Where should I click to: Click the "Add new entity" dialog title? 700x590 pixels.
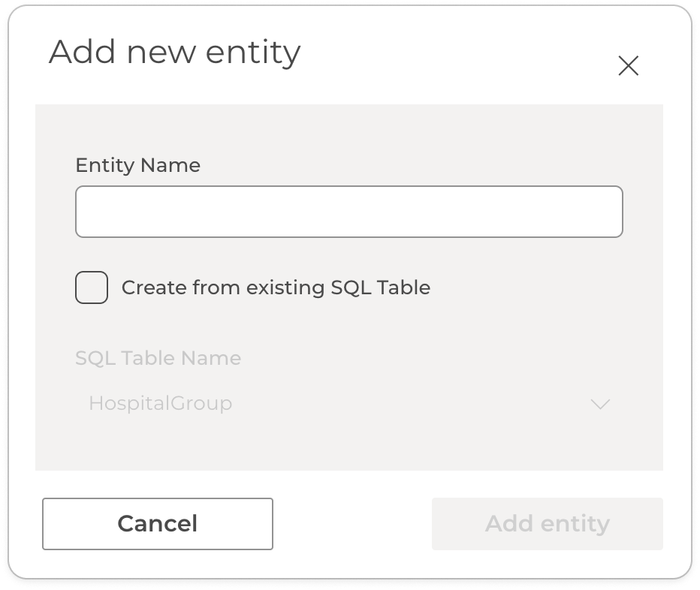tap(174, 53)
